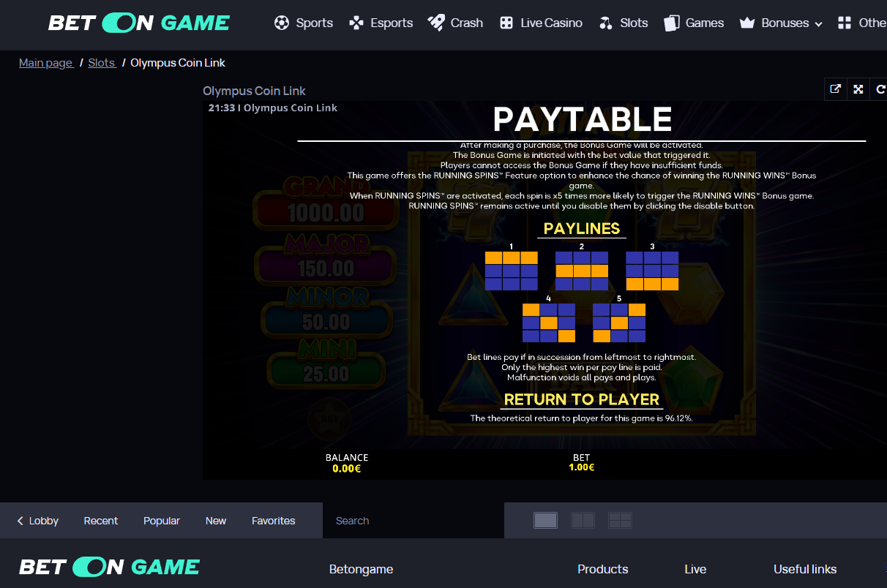
Task: Click the payline 4 diagram
Action: coord(549,323)
